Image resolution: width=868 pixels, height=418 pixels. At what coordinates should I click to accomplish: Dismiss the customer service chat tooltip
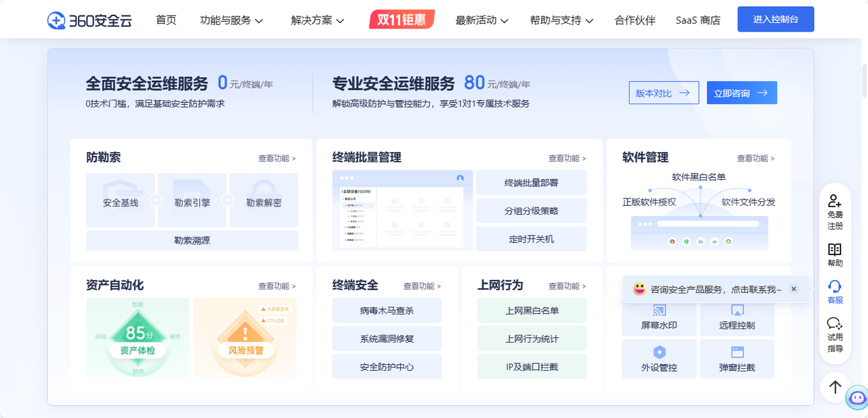793,289
